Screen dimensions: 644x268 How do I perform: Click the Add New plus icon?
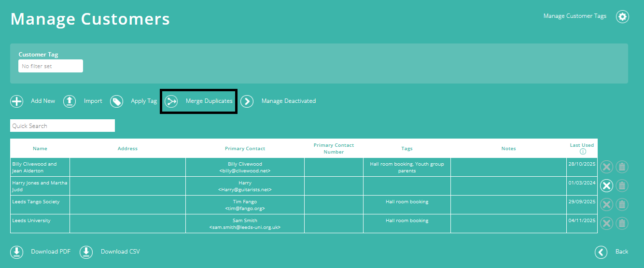tap(17, 101)
